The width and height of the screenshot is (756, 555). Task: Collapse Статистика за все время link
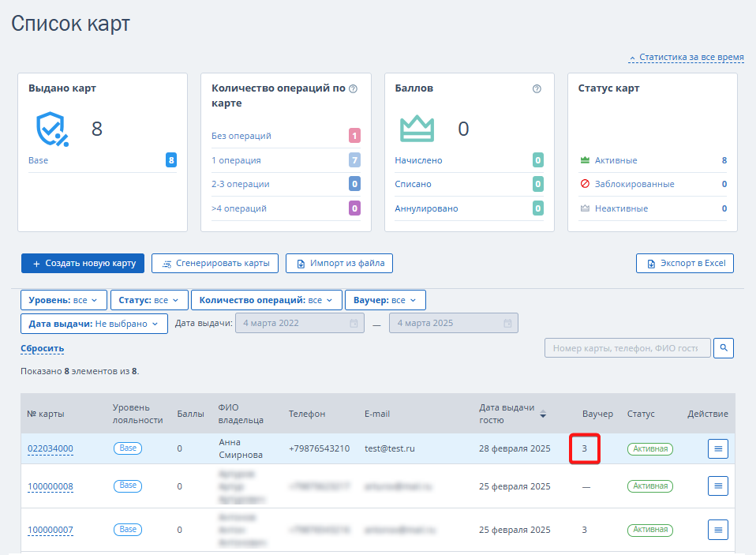pyautogui.click(x=686, y=57)
